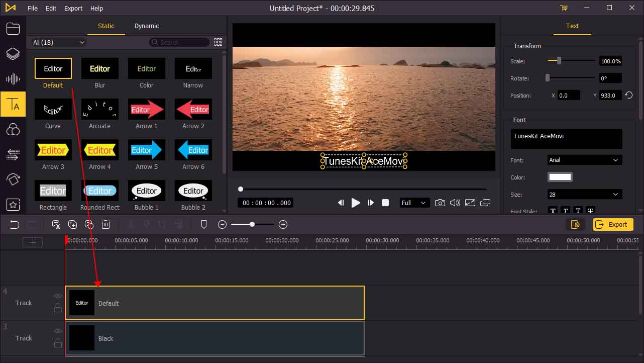Open the export settings icon beside Export
This screenshot has height=363, width=644.
576,224
